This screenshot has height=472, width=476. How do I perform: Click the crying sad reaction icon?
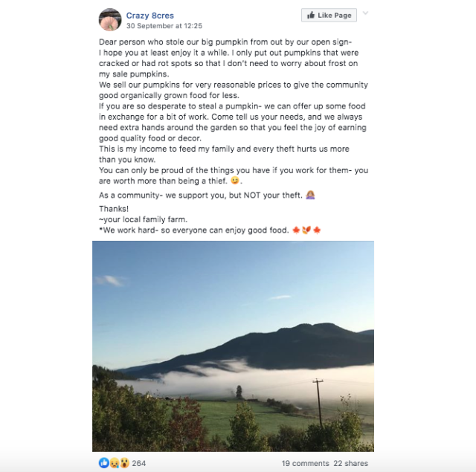point(114,463)
